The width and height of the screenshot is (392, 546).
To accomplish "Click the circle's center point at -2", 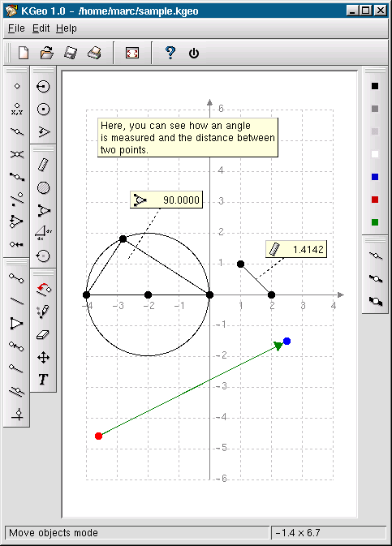I will (x=148, y=295).
